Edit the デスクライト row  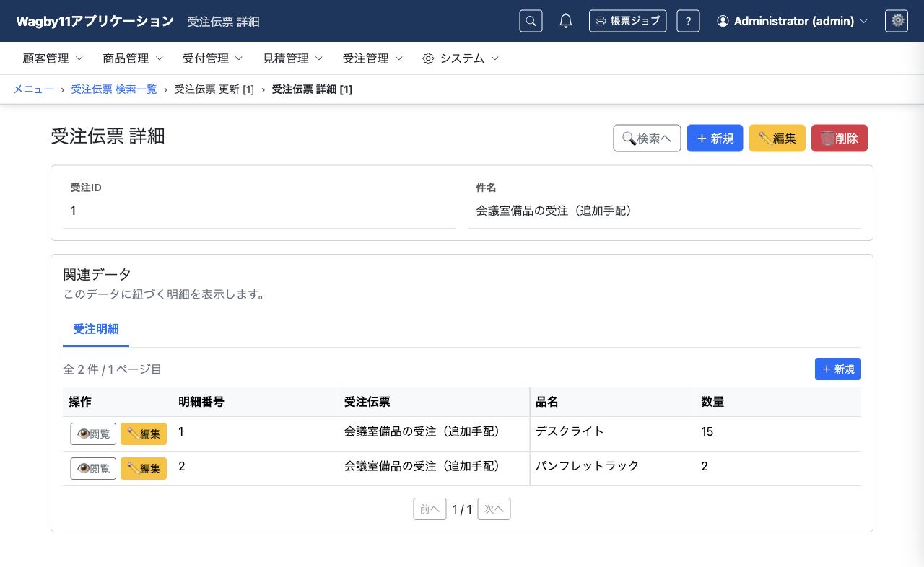pyautogui.click(x=144, y=434)
